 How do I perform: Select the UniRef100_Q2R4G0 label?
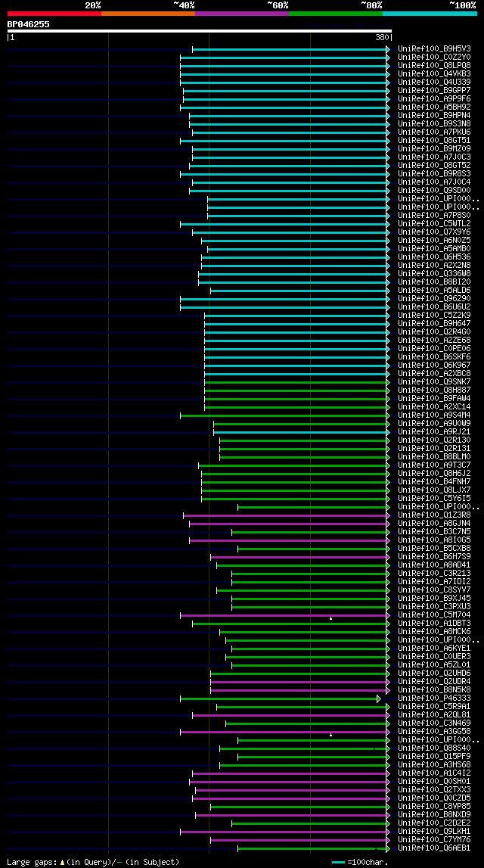tap(434, 332)
